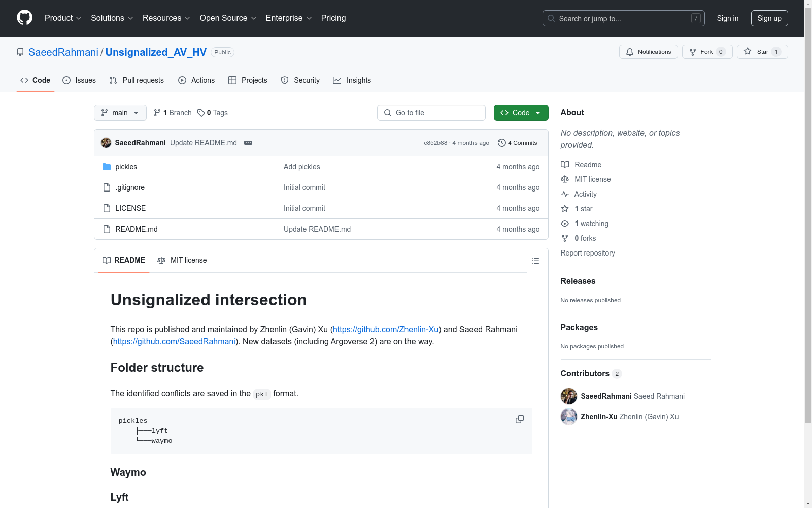Open the Update README.md commit in file list
Viewport: 812px width, 508px height.
(317, 229)
